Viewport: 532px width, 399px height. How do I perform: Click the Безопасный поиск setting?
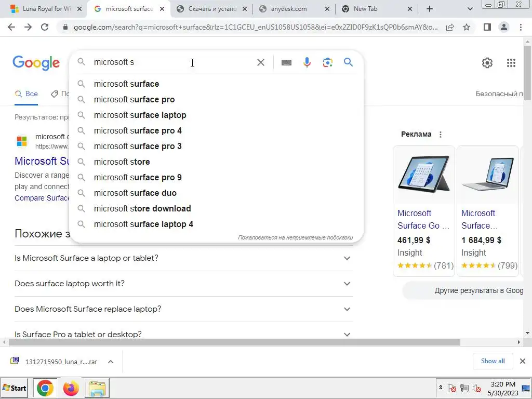coord(499,94)
